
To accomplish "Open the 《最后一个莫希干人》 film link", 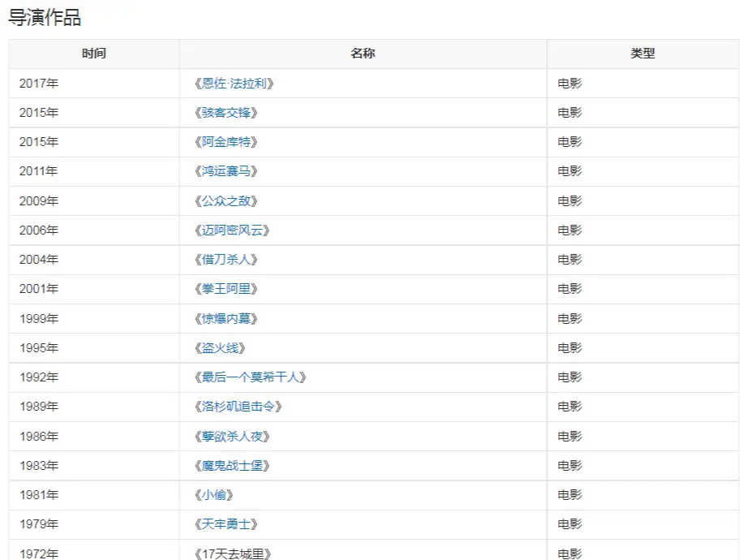I will 250,377.
